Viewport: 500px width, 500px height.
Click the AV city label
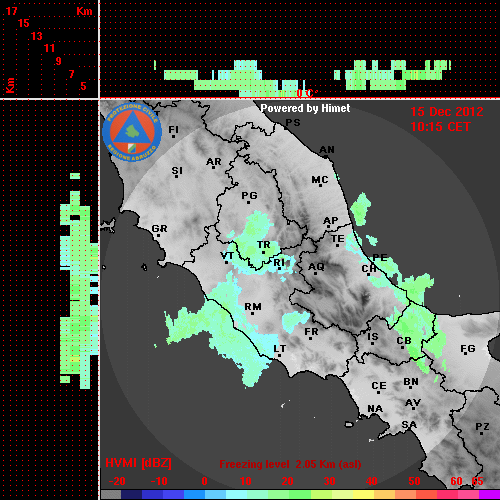[413, 403]
